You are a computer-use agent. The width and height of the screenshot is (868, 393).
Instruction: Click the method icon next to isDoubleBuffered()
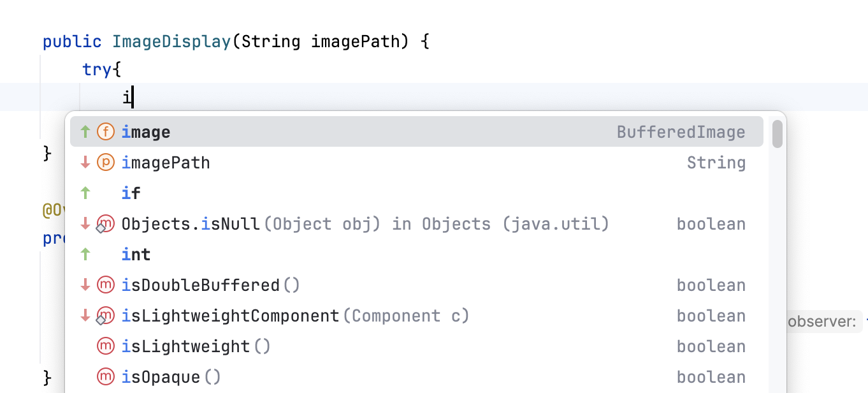coord(106,285)
